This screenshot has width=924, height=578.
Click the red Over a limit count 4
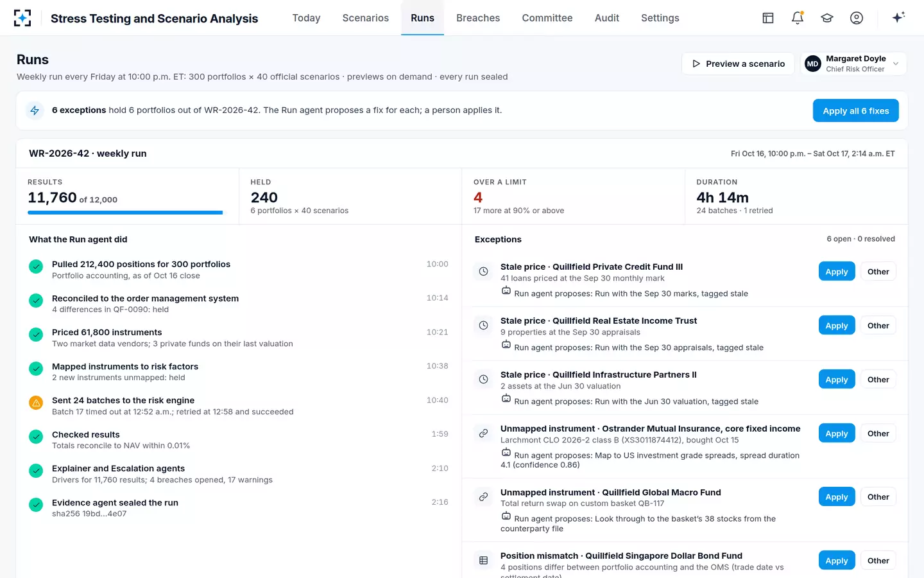pyautogui.click(x=478, y=197)
